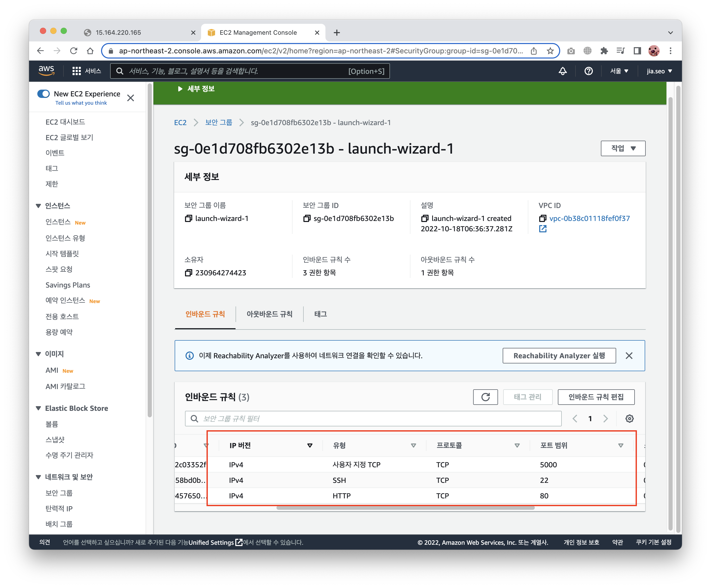Reload the browser page

click(x=74, y=51)
